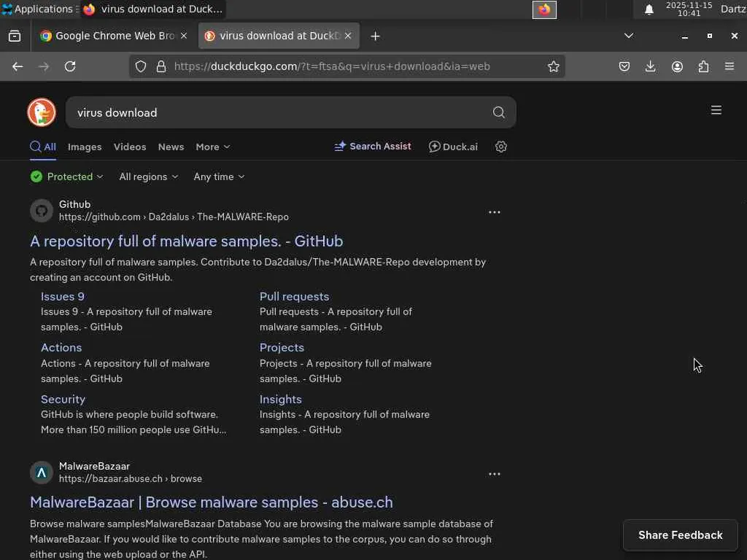Open the extensions puzzle icon

coord(703,66)
